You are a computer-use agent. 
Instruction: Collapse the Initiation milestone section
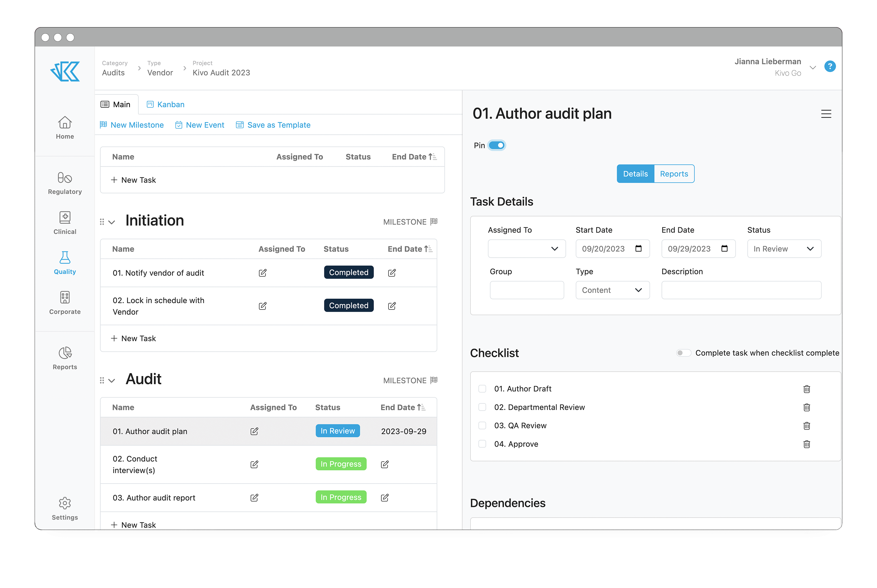[111, 222]
